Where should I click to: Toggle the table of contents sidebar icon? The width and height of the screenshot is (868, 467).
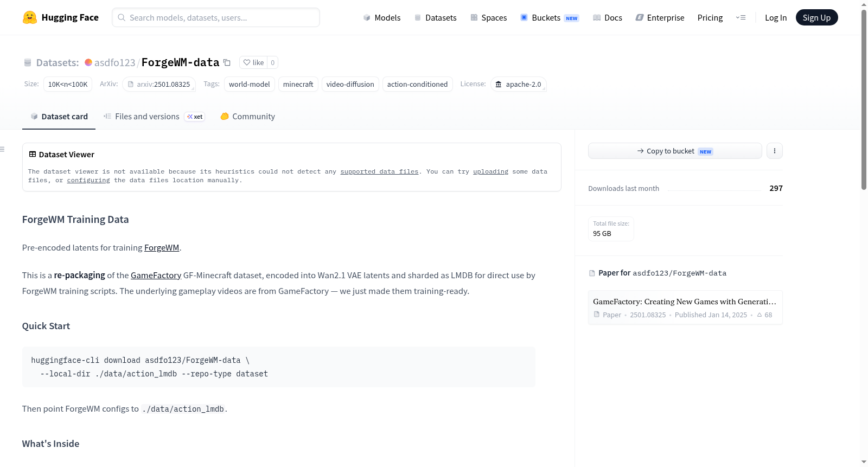[2, 149]
